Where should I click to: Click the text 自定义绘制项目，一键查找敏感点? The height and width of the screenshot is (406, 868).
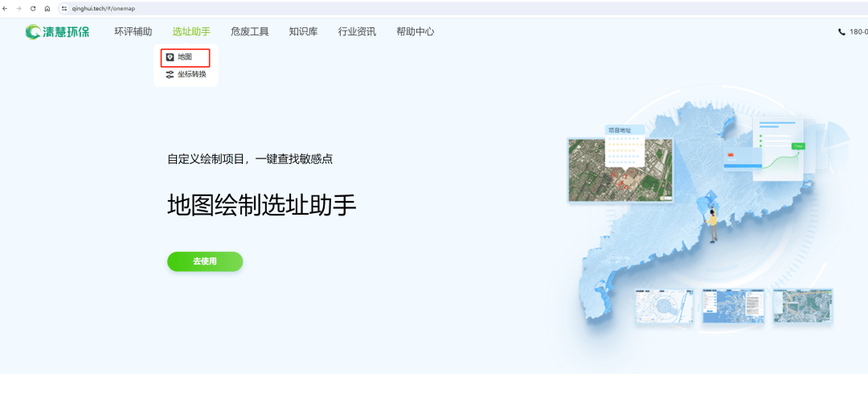pyautogui.click(x=250, y=159)
